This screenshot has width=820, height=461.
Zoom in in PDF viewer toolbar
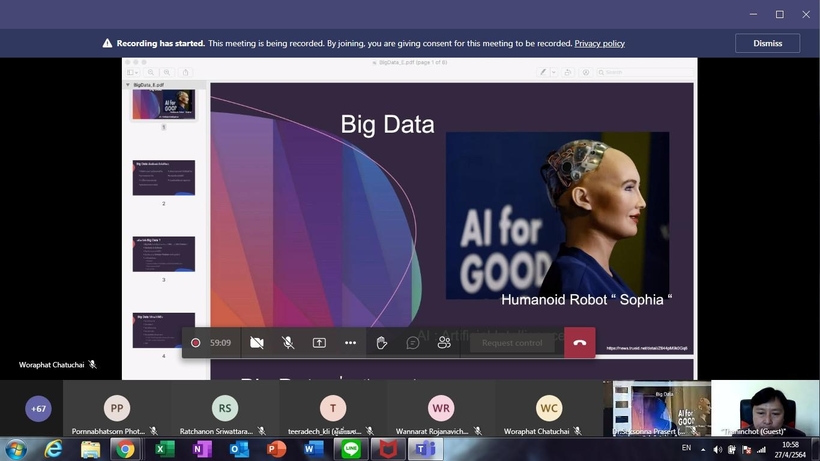coord(167,73)
